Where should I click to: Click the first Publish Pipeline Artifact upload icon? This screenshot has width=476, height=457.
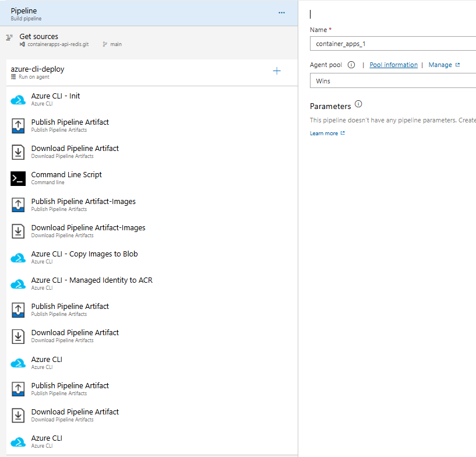click(18, 126)
